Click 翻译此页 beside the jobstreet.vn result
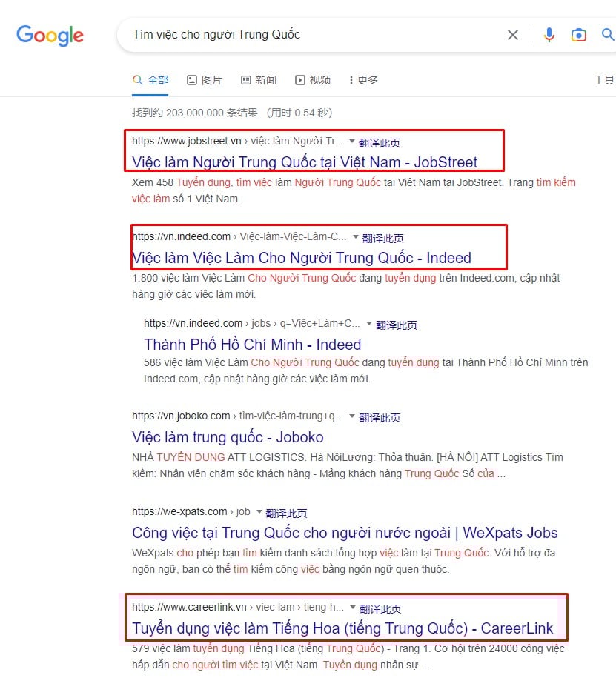Viewport: 616px width, 678px height. pos(380,143)
